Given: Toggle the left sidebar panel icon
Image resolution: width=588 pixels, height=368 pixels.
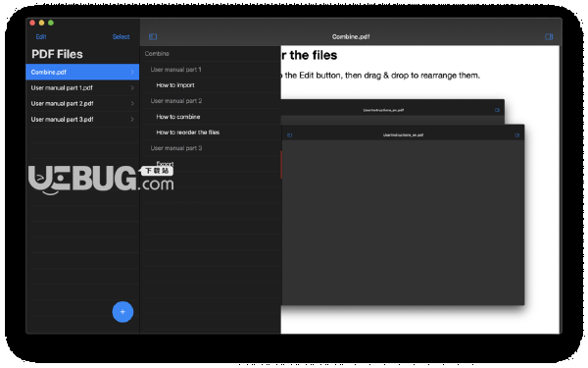Looking at the screenshot, I should pos(153,36).
